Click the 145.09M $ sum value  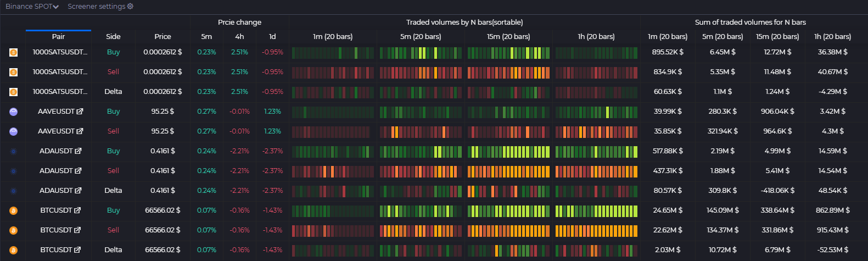723,210
